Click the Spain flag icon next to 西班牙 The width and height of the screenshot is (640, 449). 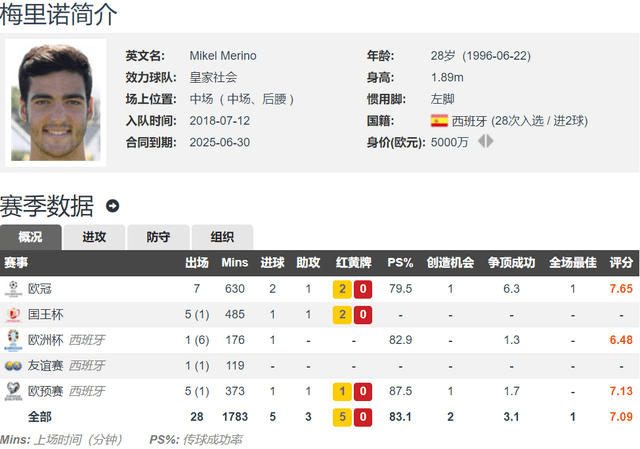click(x=439, y=120)
